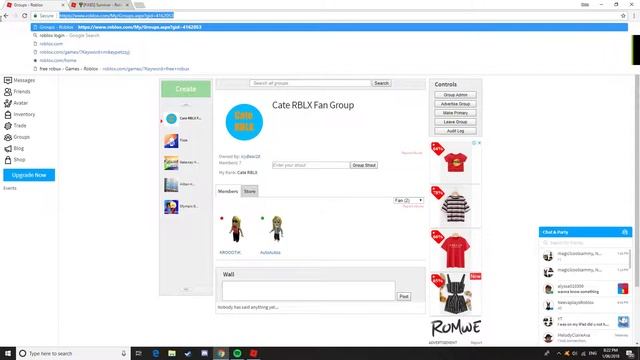
Task: Open the Trade sidebar icon
Action: click(x=8, y=126)
